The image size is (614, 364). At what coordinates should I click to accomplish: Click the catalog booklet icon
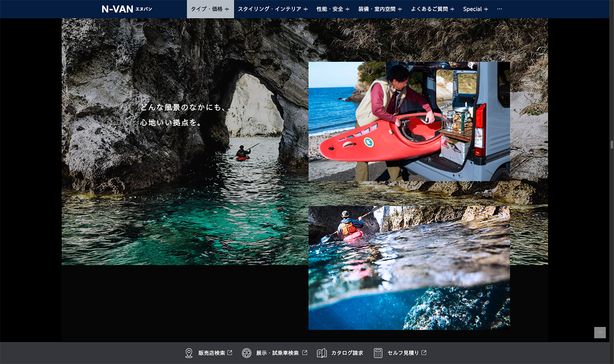click(322, 353)
